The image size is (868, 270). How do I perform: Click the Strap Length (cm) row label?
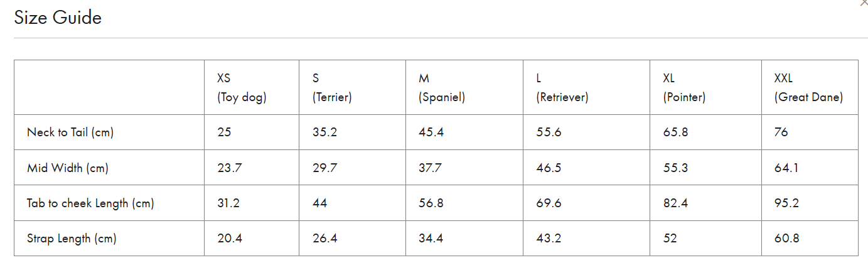click(72, 239)
